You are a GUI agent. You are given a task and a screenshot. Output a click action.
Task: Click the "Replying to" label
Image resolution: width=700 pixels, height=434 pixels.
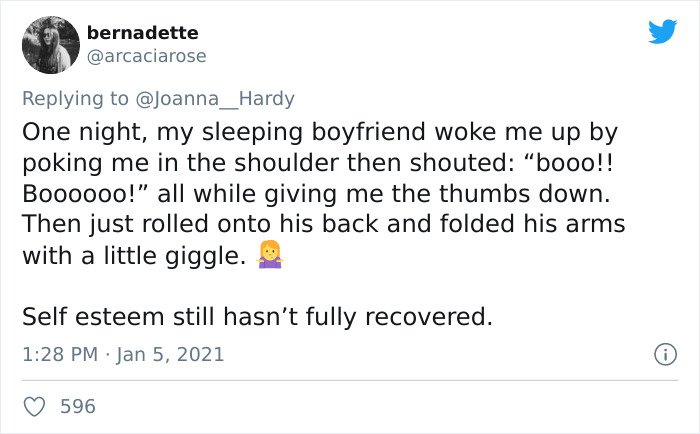[x=75, y=99]
